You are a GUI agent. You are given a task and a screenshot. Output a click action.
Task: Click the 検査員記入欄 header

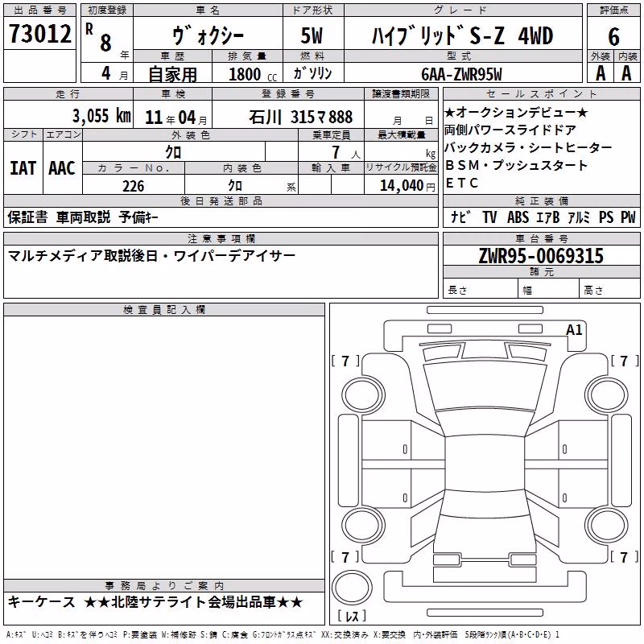click(164, 310)
